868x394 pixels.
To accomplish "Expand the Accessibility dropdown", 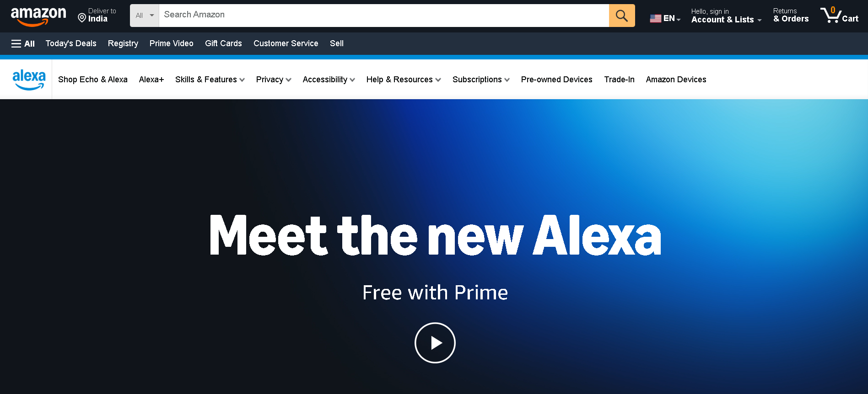I will [329, 80].
